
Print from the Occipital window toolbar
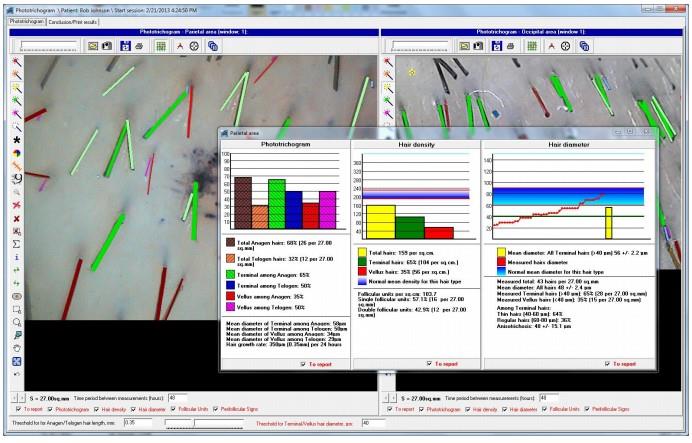511,46
